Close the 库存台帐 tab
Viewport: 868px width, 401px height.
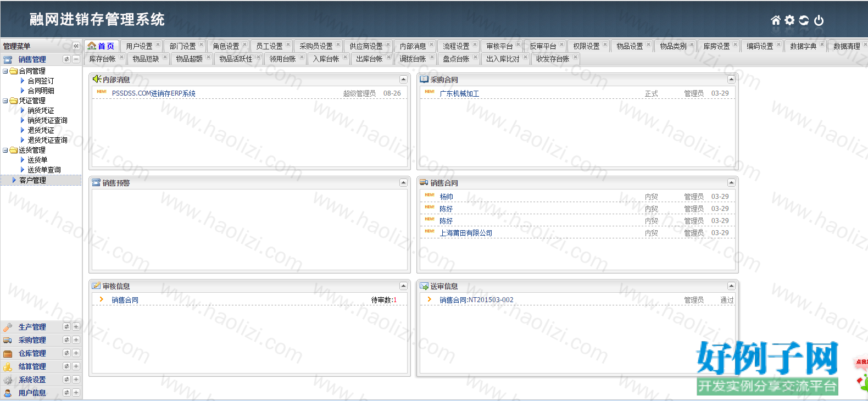tap(121, 57)
